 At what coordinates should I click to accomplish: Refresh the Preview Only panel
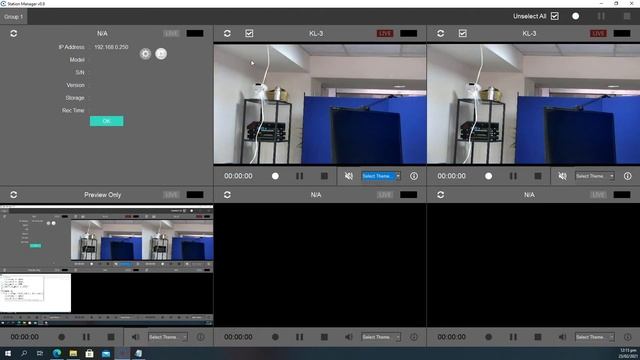(13, 195)
